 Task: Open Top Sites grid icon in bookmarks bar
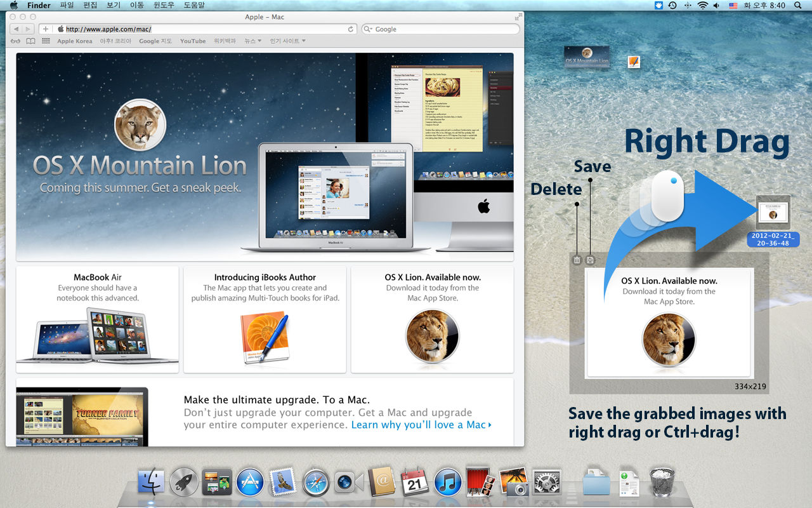[46, 41]
